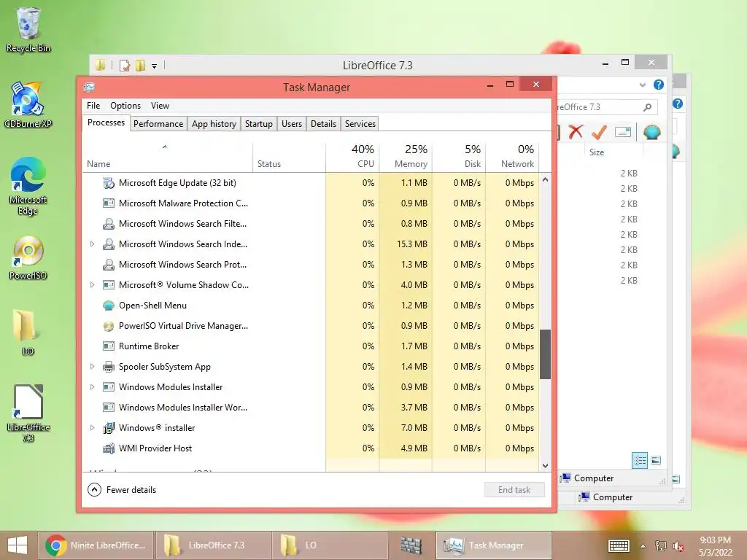Click the Size column header in Explorer
The height and width of the screenshot is (560, 747).
pos(597,152)
